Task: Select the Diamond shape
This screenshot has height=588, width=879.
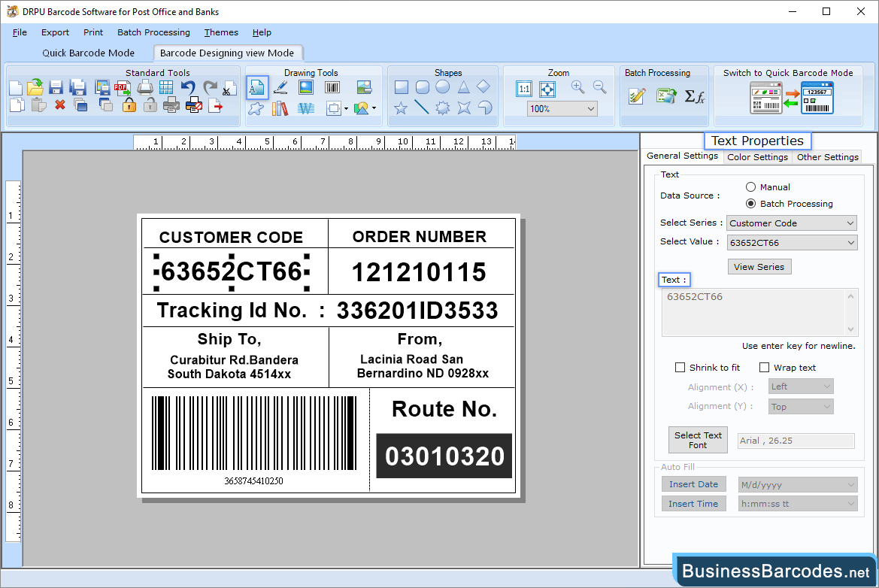Action: (483, 87)
